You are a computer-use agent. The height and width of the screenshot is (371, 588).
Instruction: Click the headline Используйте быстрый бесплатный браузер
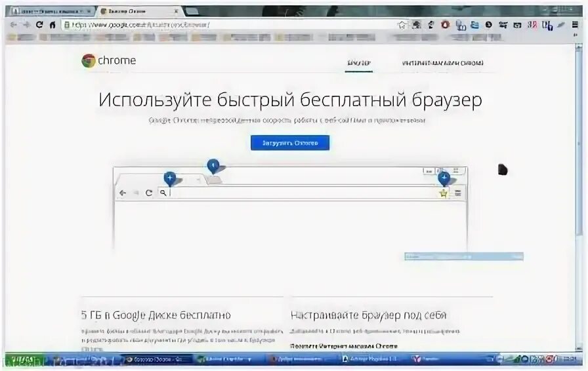pyautogui.click(x=290, y=100)
